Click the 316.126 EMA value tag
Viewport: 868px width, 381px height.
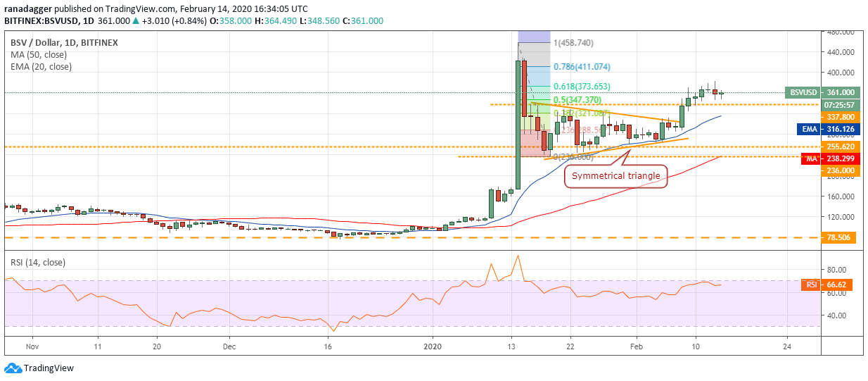point(841,129)
